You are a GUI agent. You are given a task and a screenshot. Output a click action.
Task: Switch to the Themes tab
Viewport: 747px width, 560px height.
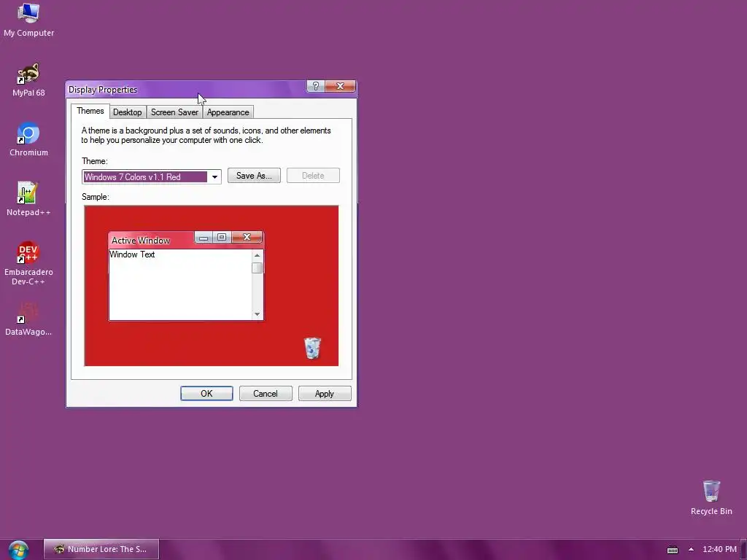pos(90,111)
